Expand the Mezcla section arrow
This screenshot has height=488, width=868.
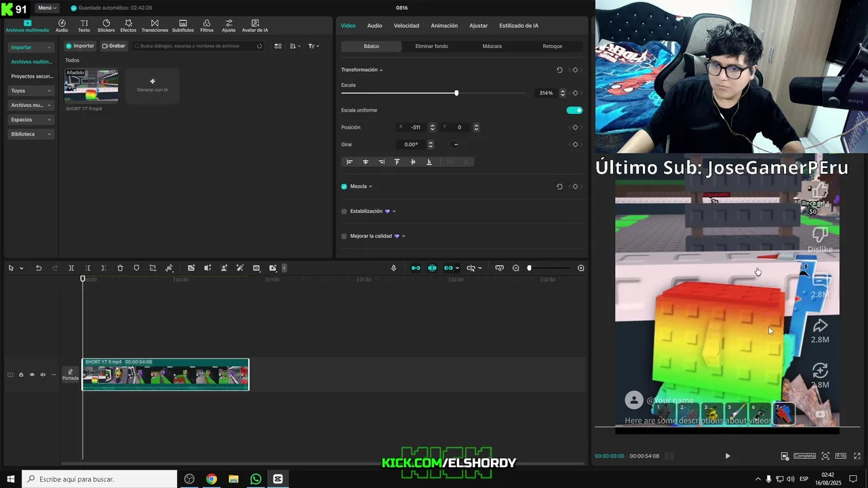coord(370,187)
